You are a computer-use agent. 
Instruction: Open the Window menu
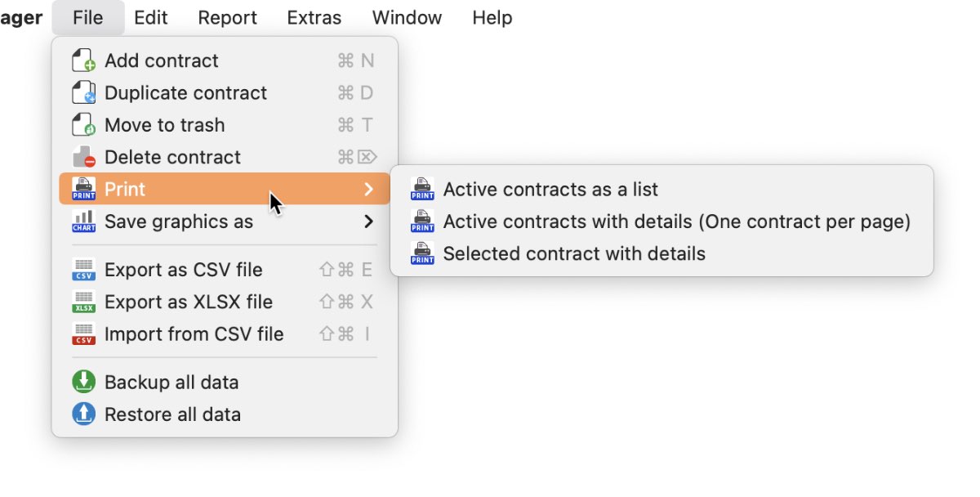(x=407, y=17)
